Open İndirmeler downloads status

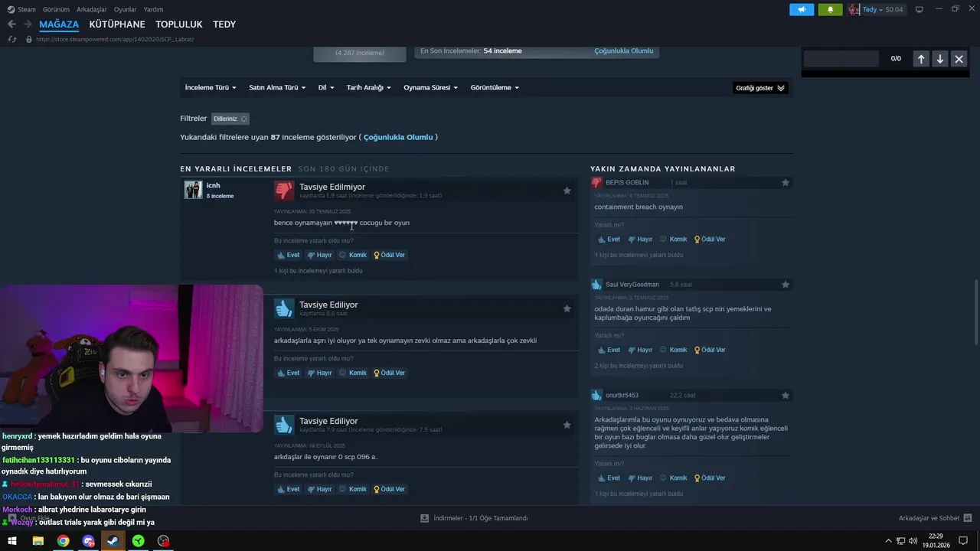point(474,518)
